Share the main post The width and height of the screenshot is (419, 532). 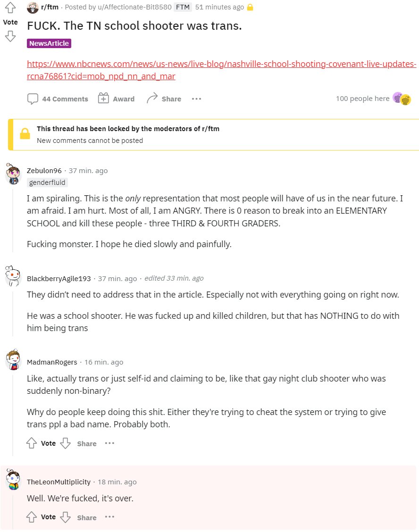click(164, 99)
